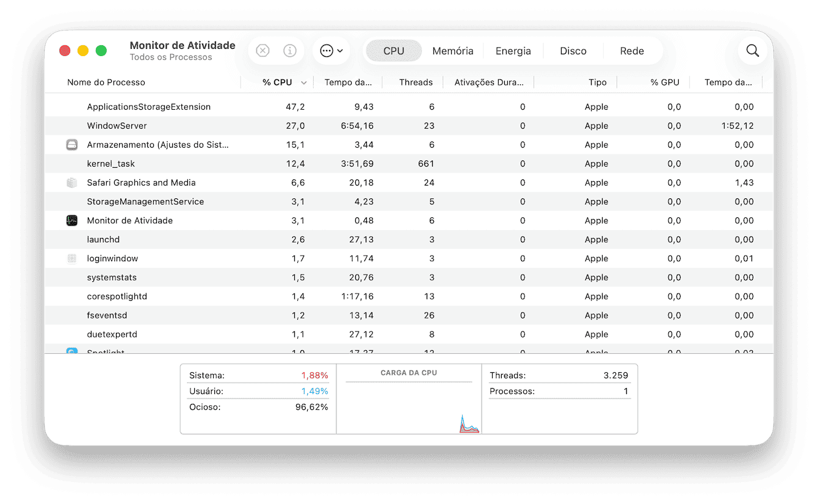Open the process info (i) icon
Image resolution: width=818 pixels, height=504 pixels.
290,51
